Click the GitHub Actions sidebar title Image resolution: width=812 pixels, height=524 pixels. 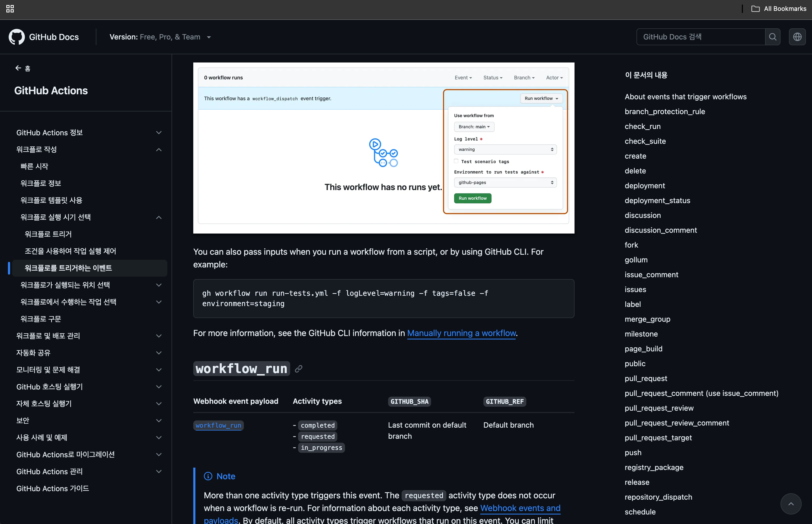click(51, 91)
